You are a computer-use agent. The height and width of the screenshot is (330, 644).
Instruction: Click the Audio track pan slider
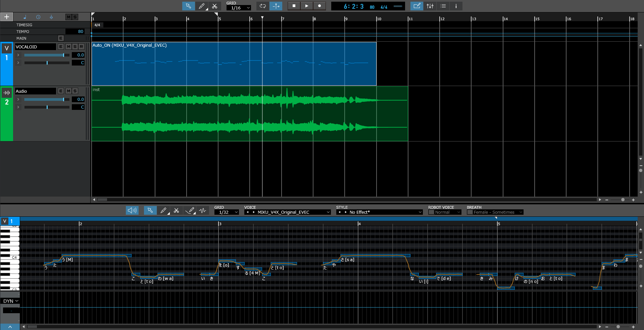47,107
